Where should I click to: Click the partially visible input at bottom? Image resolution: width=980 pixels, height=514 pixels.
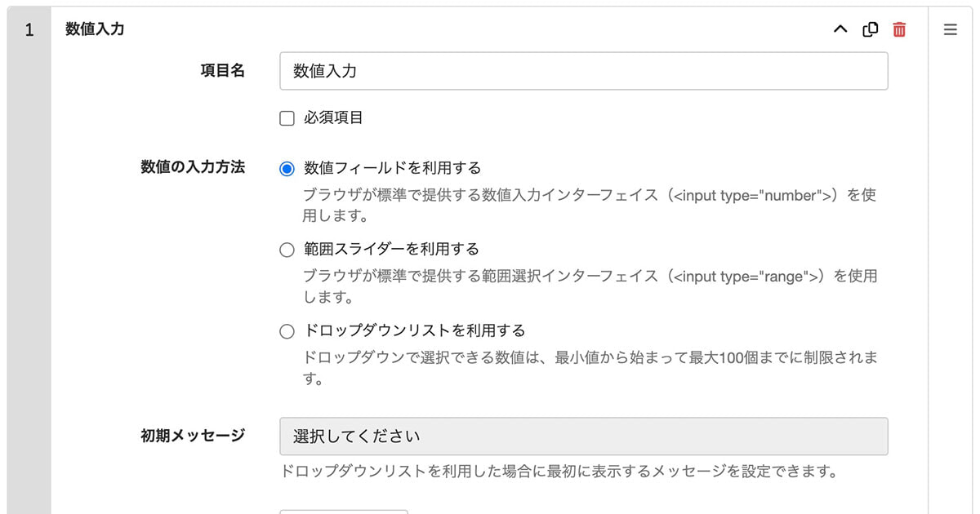tap(343, 511)
